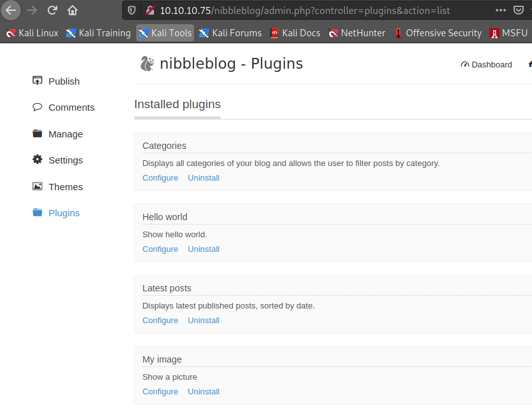This screenshot has width=532, height=416.
Task: Open the Offensive Security bookmark
Action: 438,33
